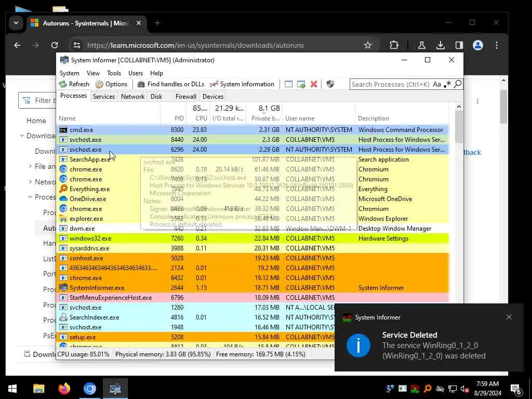The width and height of the screenshot is (532, 399).
Task: Click the Home link in docs sidebar
Action: (x=36, y=121)
